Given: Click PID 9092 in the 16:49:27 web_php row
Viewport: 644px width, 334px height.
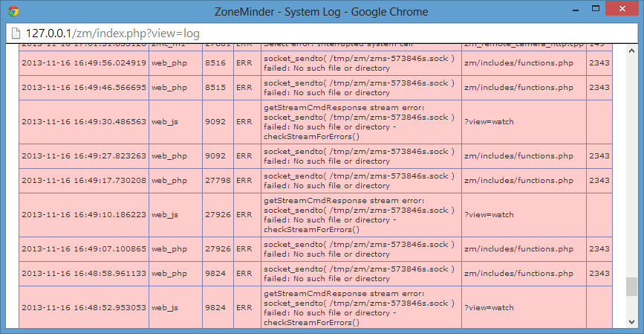Looking at the screenshot, I should coord(216,156).
